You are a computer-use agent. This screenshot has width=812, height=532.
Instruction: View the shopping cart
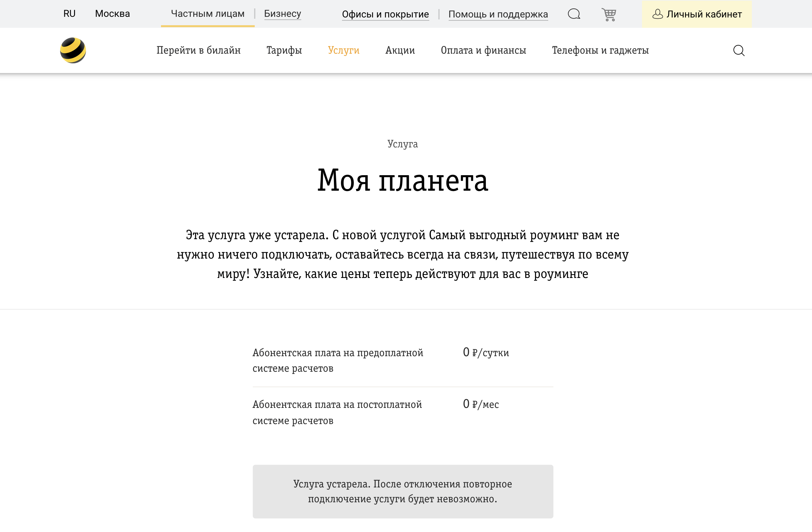tap(609, 14)
